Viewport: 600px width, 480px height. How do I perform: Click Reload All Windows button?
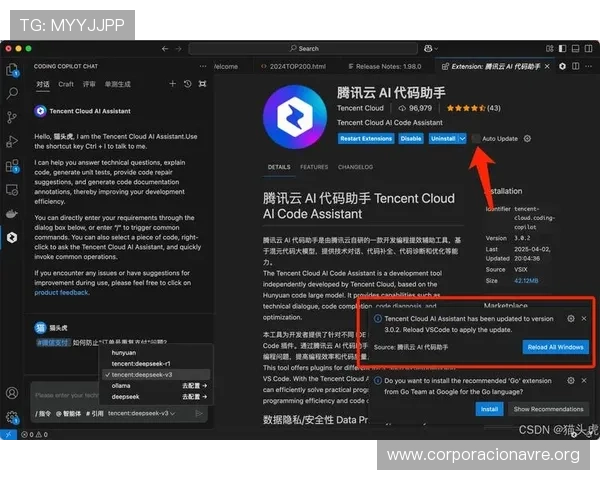(x=555, y=347)
